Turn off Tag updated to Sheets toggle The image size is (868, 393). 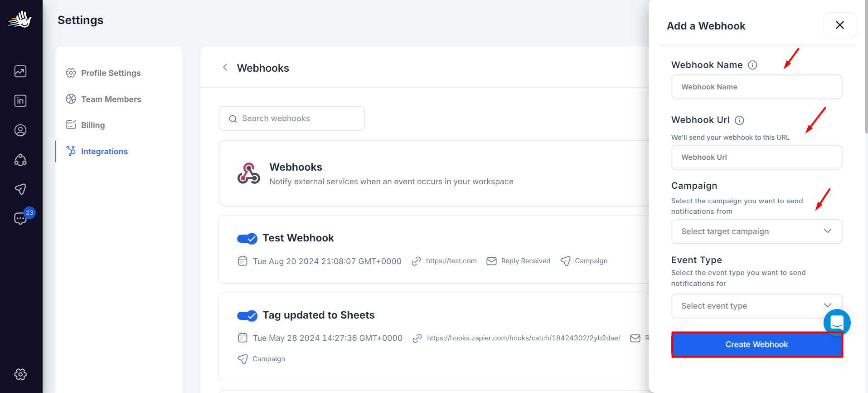(247, 316)
